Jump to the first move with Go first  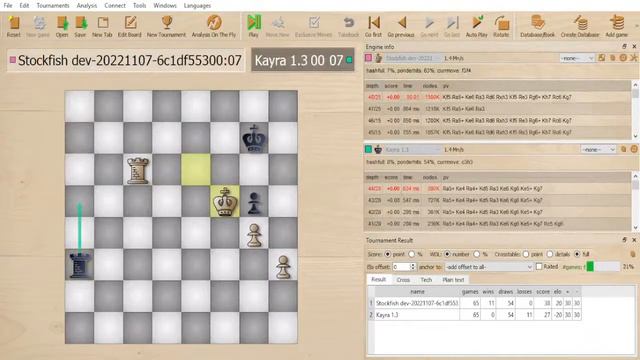click(373, 26)
